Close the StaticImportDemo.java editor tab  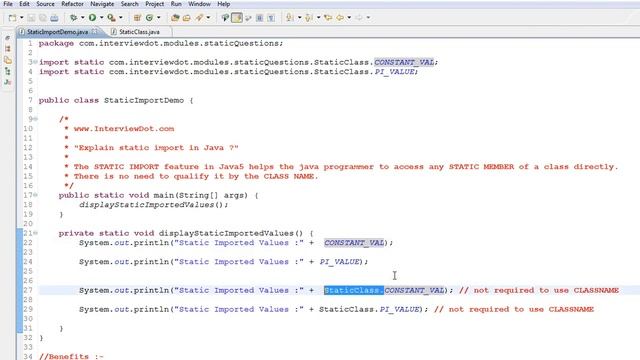pyautogui.click(x=95, y=31)
